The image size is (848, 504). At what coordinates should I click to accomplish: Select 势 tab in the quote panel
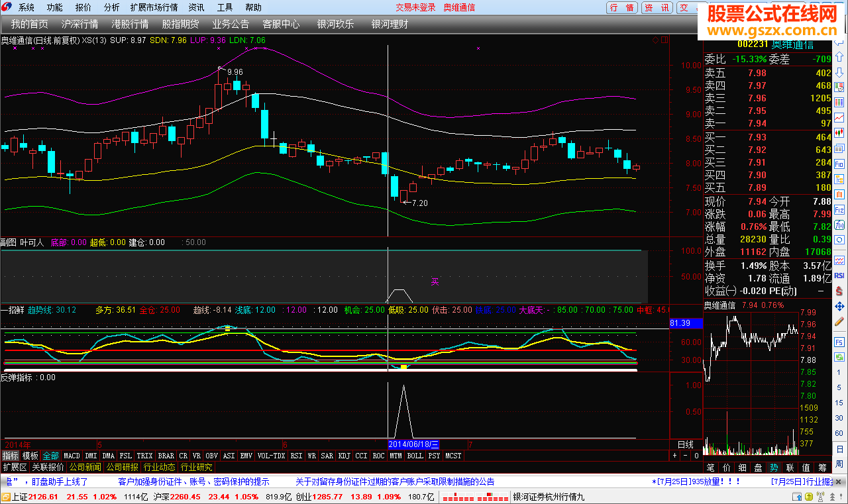(774, 468)
